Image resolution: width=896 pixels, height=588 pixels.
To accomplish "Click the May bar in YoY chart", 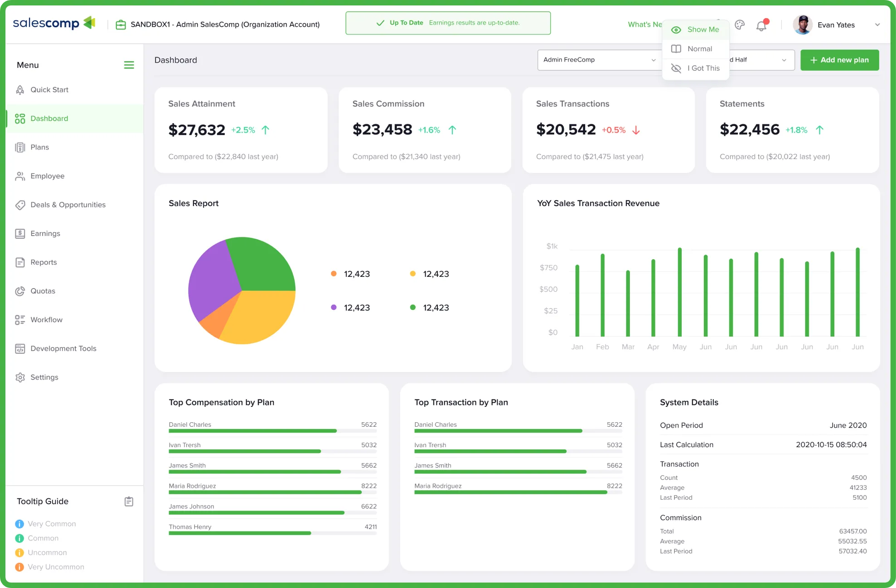I will pyautogui.click(x=679, y=292).
